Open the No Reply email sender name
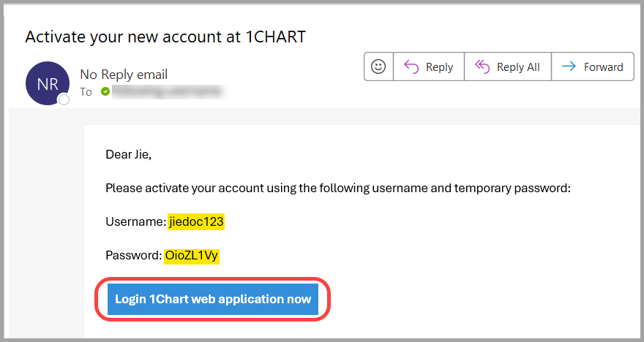Viewport: 644px width, 342px height. pyautogui.click(x=124, y=75)
